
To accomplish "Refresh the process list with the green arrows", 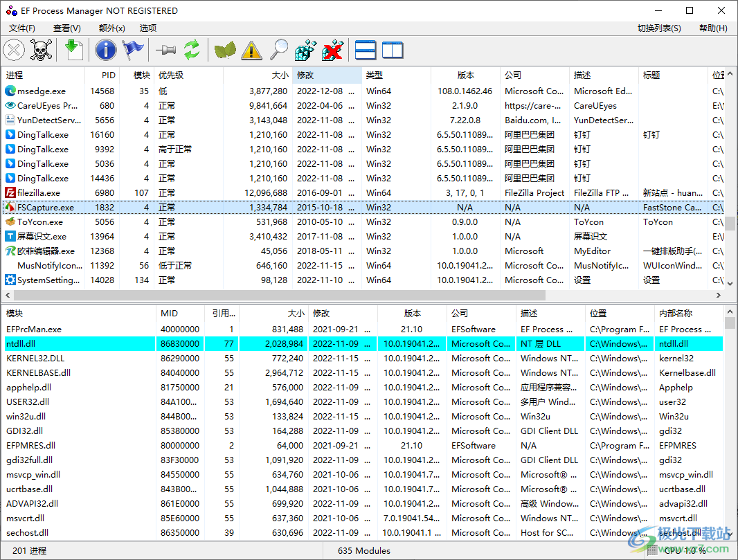I will (x=192, y=50).
